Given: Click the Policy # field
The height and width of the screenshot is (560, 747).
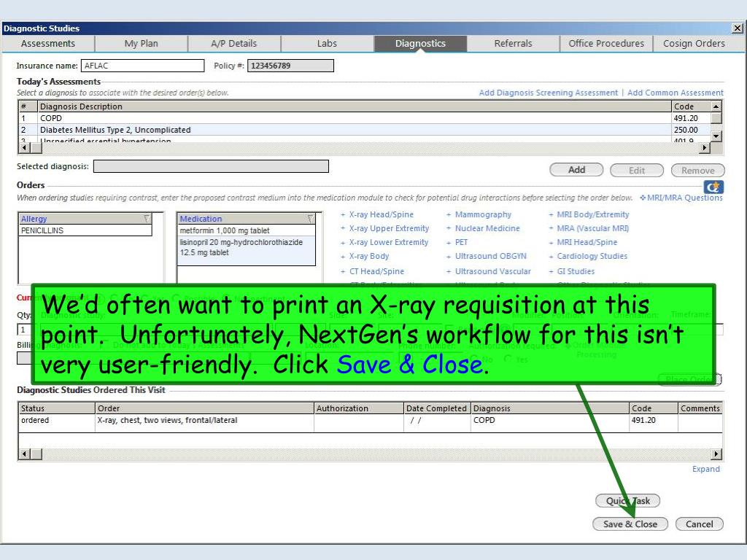Looking at the screenshot, I should tap(290, 66).
